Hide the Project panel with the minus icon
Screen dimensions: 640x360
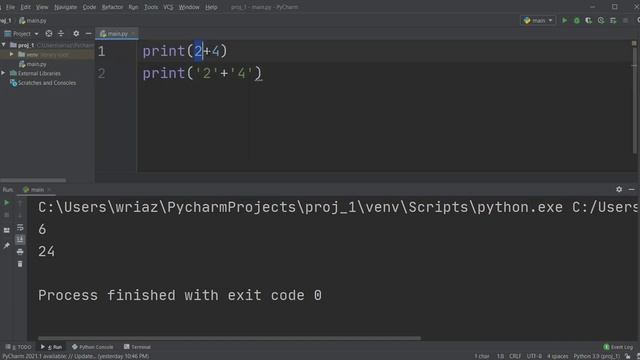[x=89, y=34]
